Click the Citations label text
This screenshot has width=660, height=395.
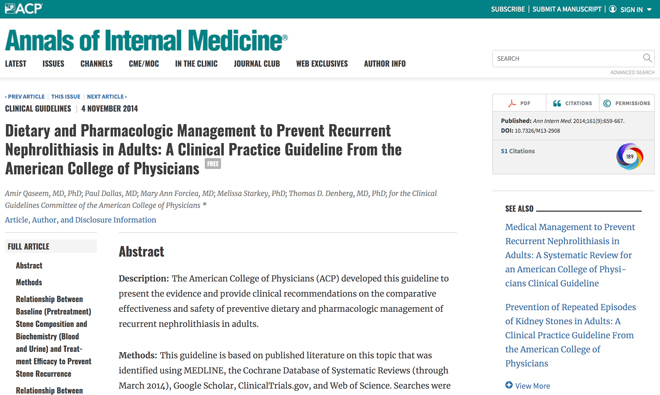(578, 103)
